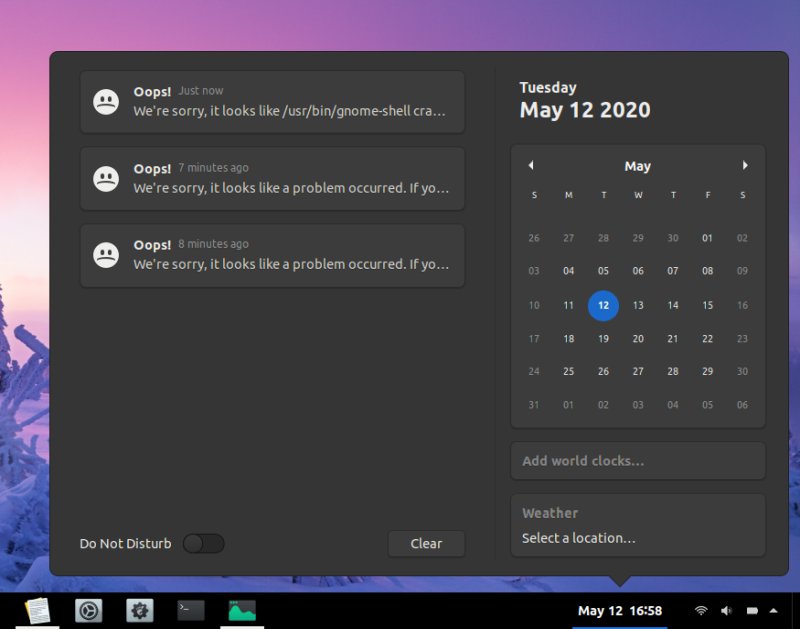Image resolution: width=800 pixels, height=629 pixels.
Task: Click the Wi-Fi status icon
Action: [x=700, y=610]
